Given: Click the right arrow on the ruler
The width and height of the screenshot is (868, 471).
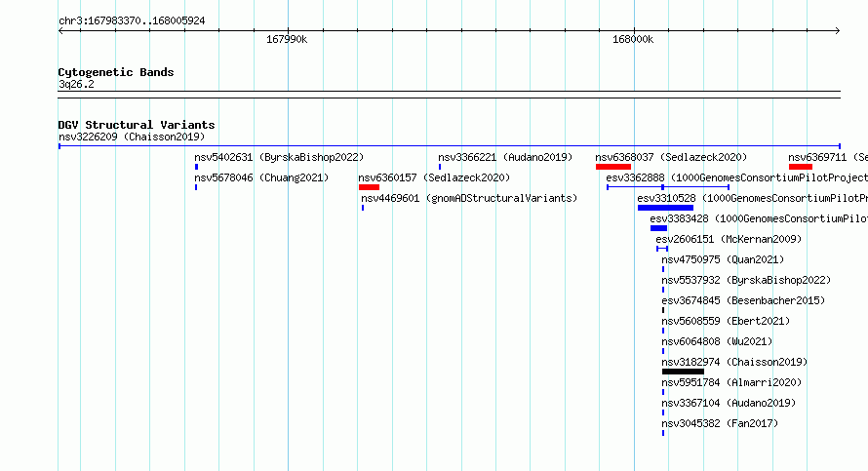Looking at the screenshot, I should pyautogui.click(x=837, y=31).
